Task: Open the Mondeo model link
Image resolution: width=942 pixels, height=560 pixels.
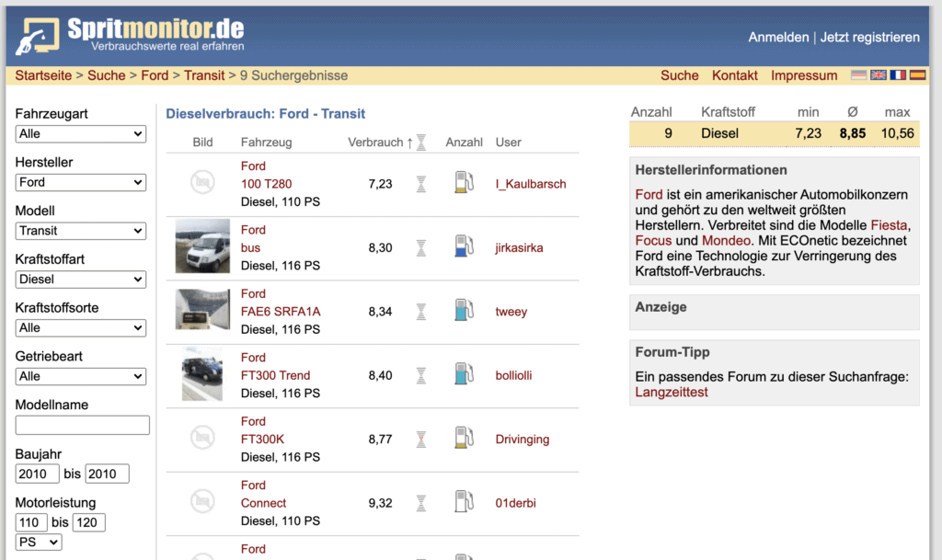Action: tap(727, 241)
